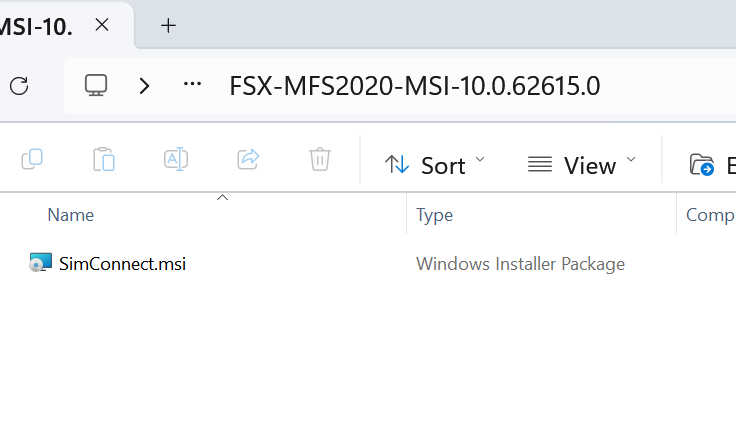Viewport: 736px width, 425px height.
Task: Click the extract icon at toolbar's right edge
Action: 703,165
